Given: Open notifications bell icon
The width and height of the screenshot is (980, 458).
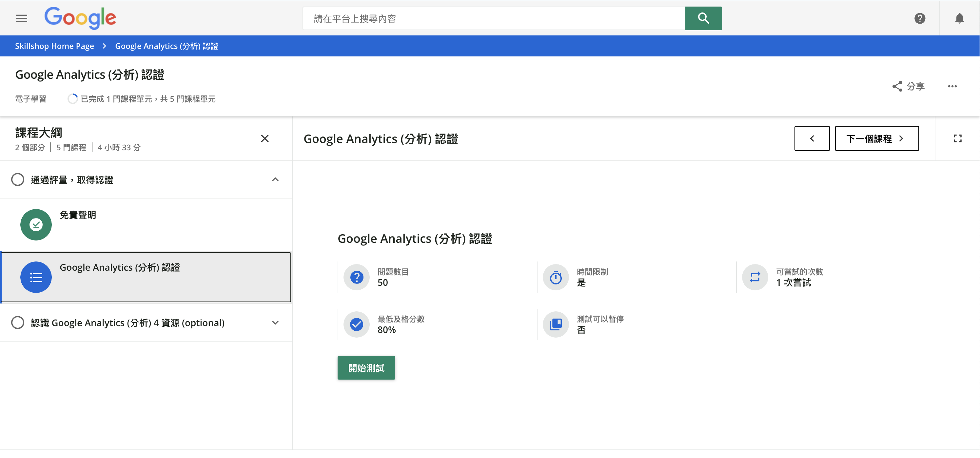Looking at the screenshot, I should pos(959,18).
